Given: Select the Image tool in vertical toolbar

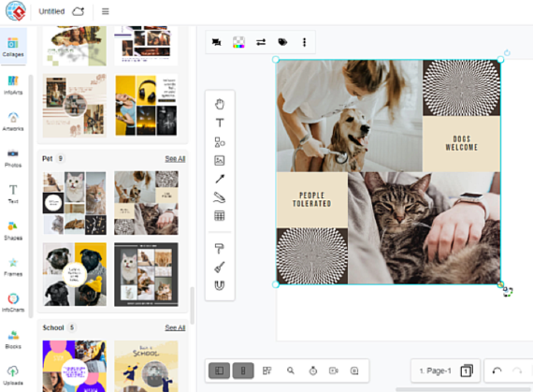Looking at the screenshot, I should [x=220, y=160].
